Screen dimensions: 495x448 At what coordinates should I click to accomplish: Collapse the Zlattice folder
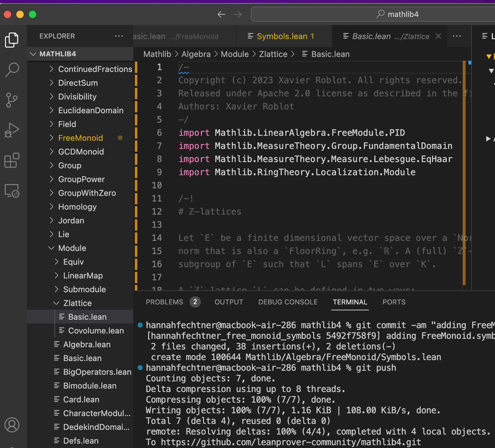point(80,303)
